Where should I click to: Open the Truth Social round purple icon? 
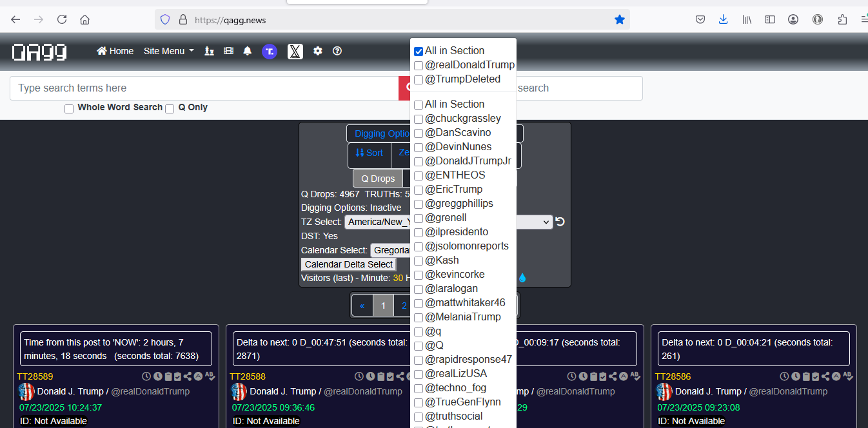270,52
